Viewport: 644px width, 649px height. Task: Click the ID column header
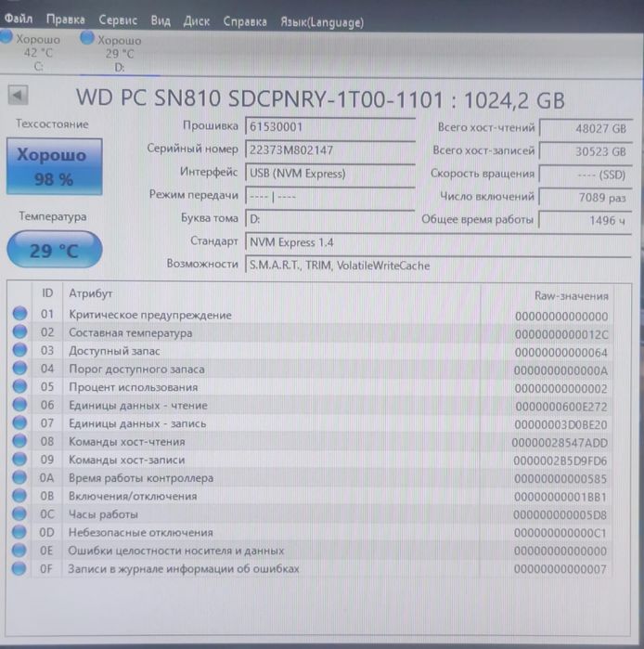(47, 293)
